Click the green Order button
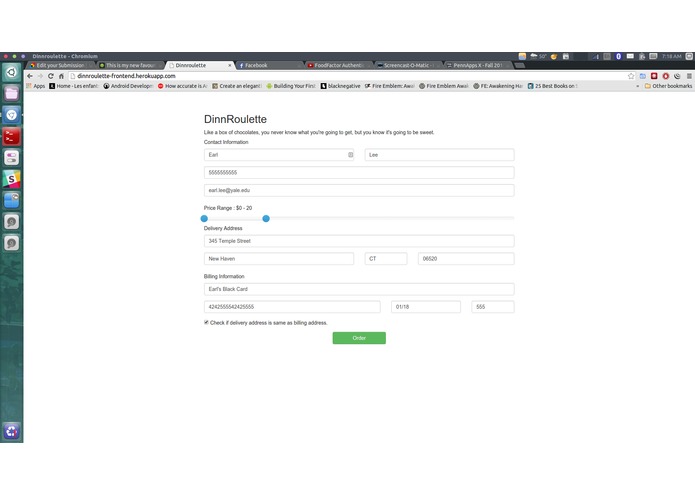This screenshot has width=695, height=494. [x=359, y=338]
